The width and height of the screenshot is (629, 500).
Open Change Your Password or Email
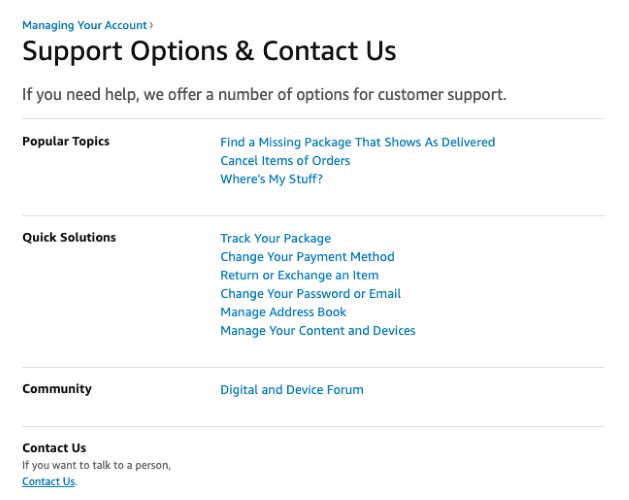[x=310, y=293]
